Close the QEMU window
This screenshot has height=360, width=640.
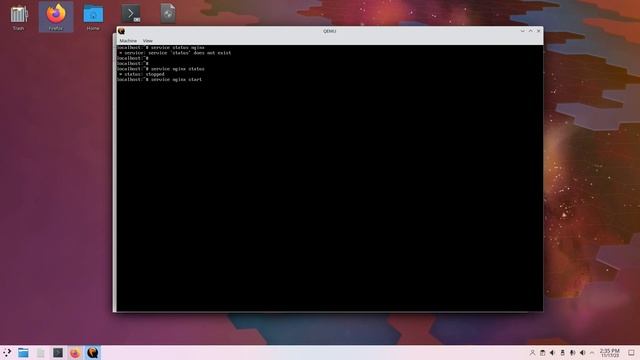point(538,31)
